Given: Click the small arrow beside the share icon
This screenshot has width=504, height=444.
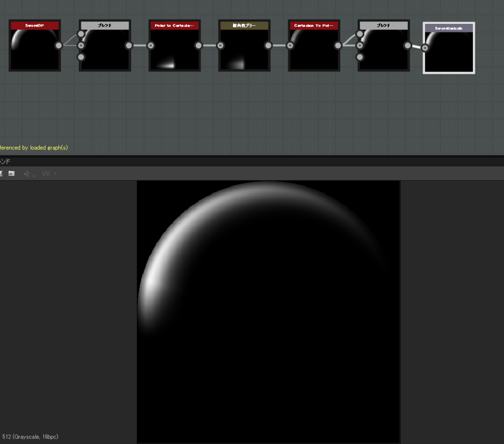Looking at the screenshot, I should (x=34, y=176).
